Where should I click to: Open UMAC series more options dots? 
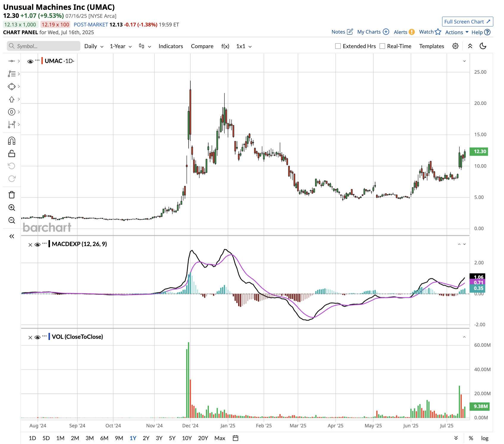(37, 60)
